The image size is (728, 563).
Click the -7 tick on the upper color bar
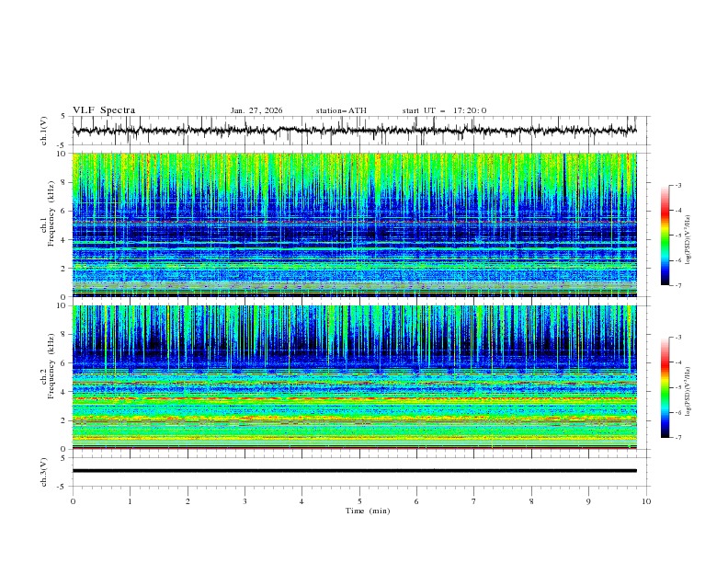pos(677,285)
